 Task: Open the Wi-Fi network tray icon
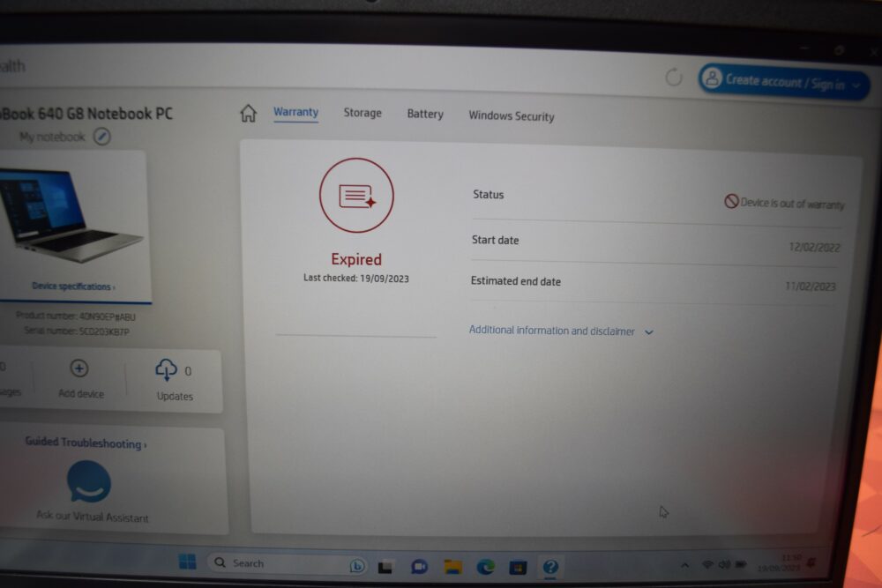(707, 564)
